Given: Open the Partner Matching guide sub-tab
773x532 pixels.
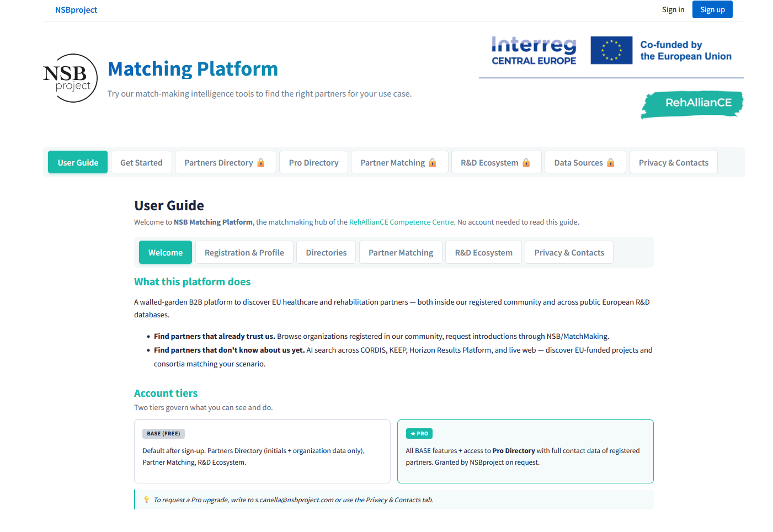Looking at the screenshot, I should (401, 252).
